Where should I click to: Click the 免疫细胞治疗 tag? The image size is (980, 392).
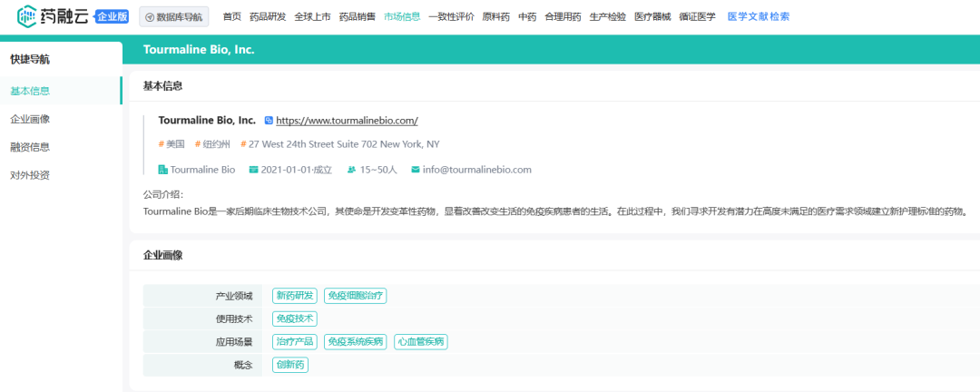click(356, 295)
